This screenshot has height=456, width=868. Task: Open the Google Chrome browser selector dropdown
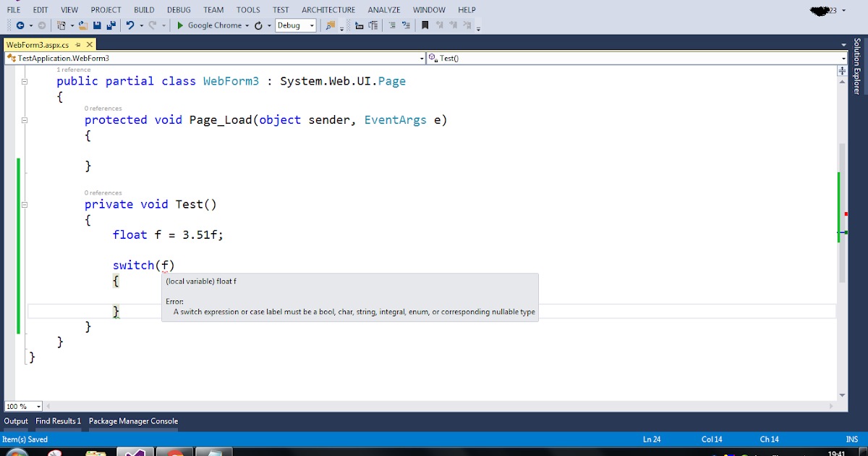(247, 25)
